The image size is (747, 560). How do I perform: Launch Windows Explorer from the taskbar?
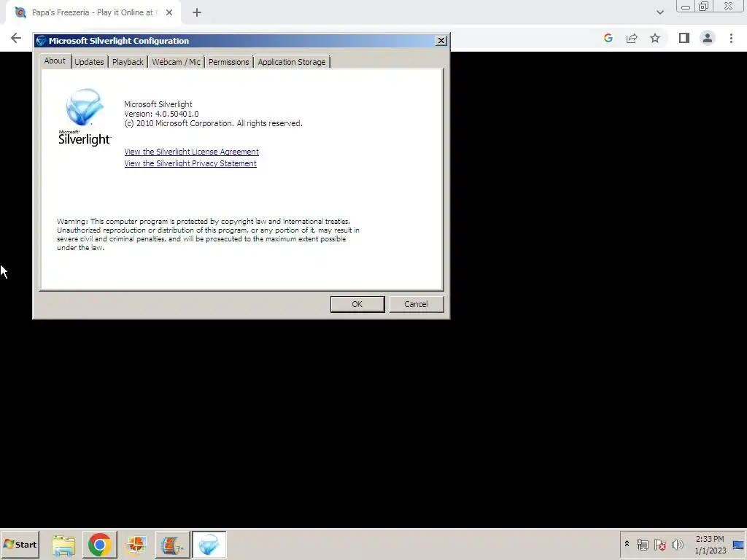(63, 545)
